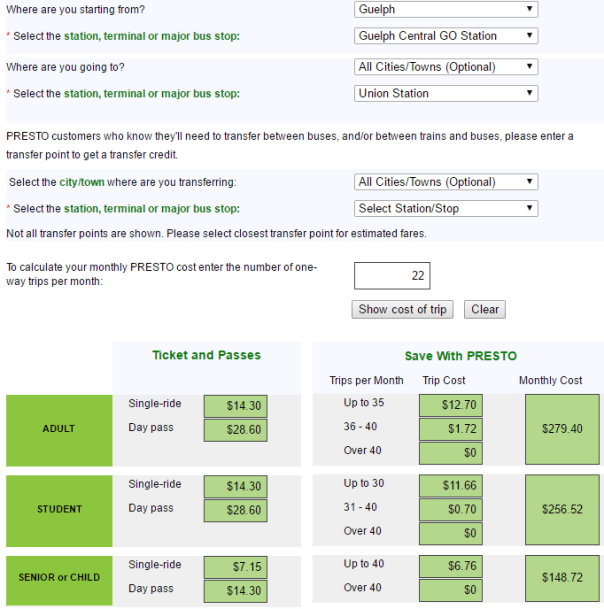Click the Ticket and Passes heading
Image resolution: width=604 pixels, height=609 pixels.
pyautogui.click(x=206, y=355)
